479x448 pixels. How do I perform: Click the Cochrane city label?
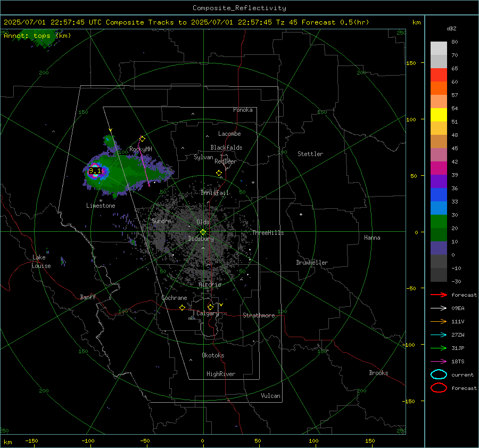[x=174, y=298]
